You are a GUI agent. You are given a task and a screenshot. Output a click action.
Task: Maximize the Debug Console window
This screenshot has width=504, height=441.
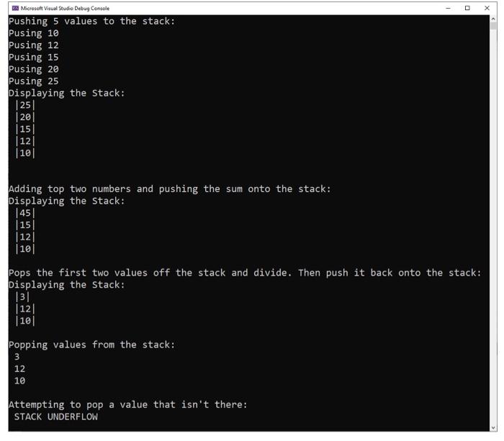(467, 9)
